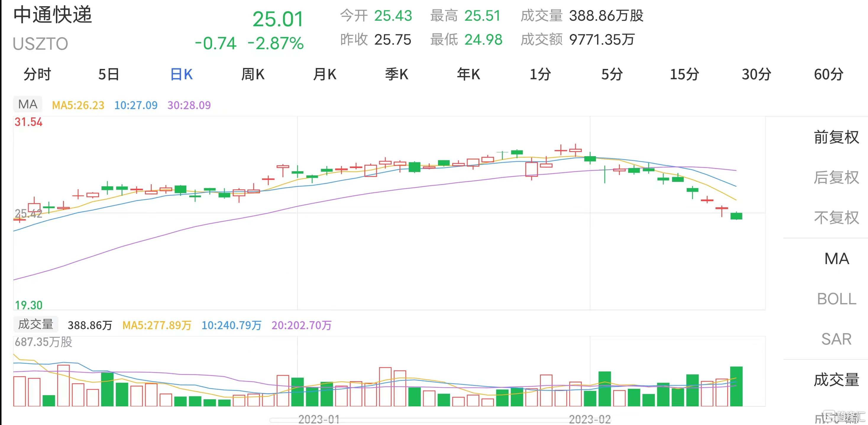Screen dimensions: 868x425
Task: Click the last green volume bar
Action: [736, 386]
